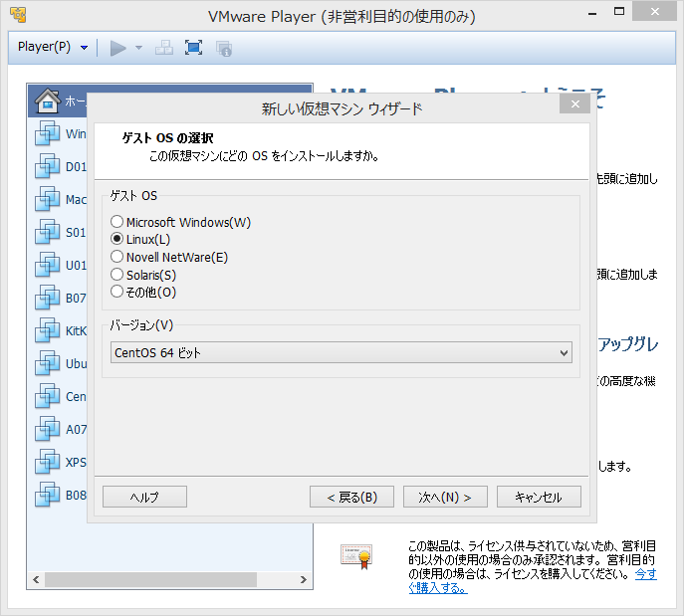684x616 pixels.
Task: Click left scroll arrow of library scrollbar
Action: (36, 579)
